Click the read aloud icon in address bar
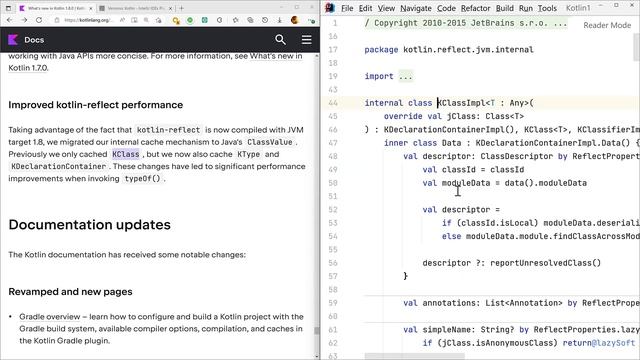 coord(122,20)
